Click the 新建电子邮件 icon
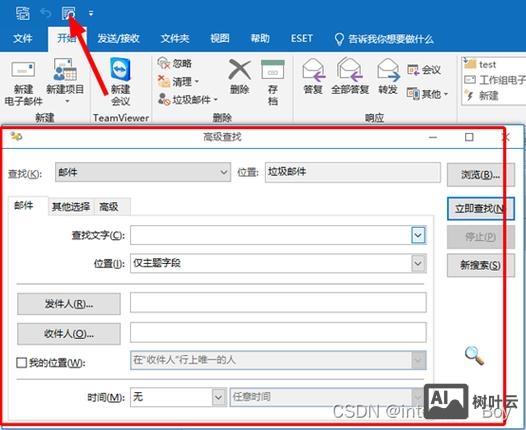This screenshot has height=430, width=526. 23,70
